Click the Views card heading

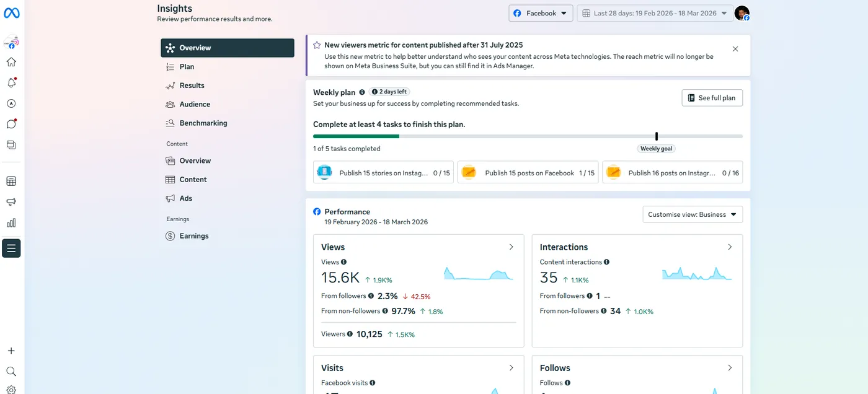[x=333, y=247]
